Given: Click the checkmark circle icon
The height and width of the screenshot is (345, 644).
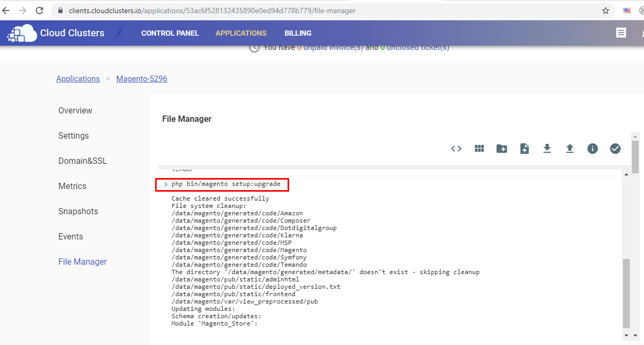Looking at the screenshot, I should 615,149.
